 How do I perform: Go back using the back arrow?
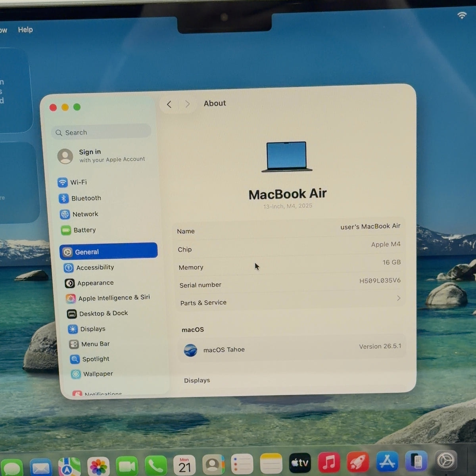click(x=169, y=104)
